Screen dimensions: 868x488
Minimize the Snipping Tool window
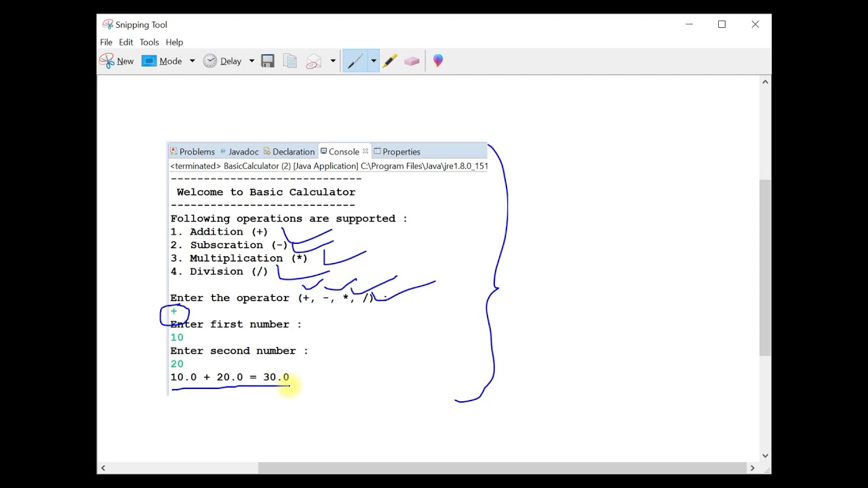tap(689, 24)
